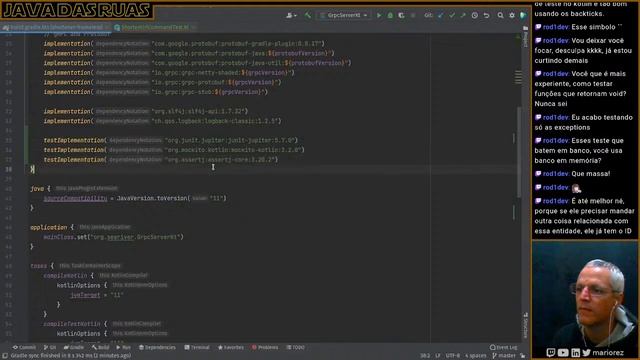Start debugging with the bug icon
Image resolution: width=640 pixels, height=360 pixels.
tap(390, 16)
